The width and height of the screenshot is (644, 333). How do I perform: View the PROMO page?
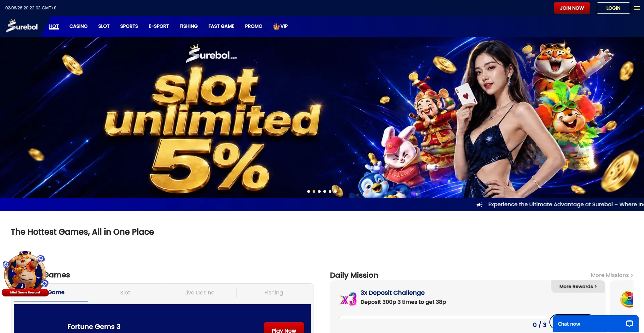(254, 26)
